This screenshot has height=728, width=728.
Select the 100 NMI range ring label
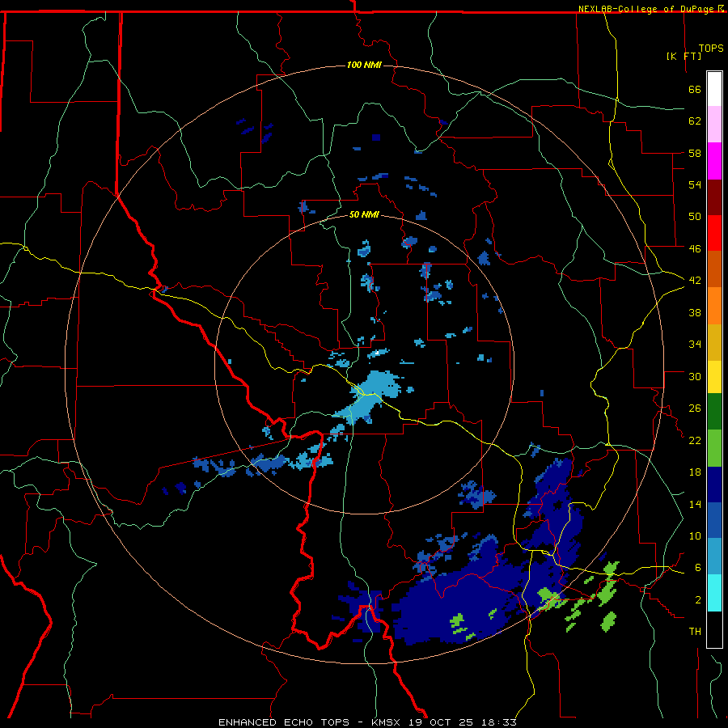point(364,65)
